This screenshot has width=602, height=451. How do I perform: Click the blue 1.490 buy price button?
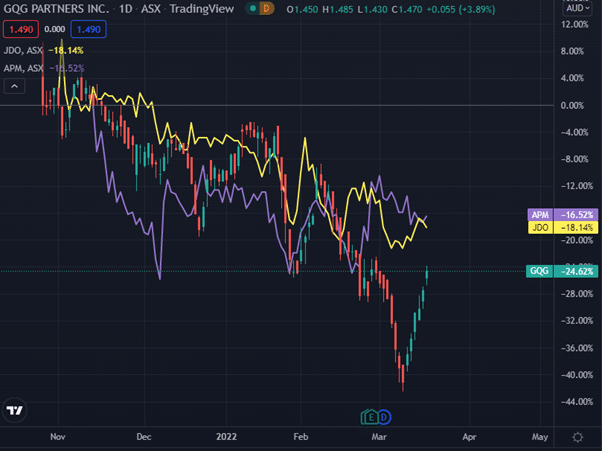pyautogui.click(x=88, y=30)
